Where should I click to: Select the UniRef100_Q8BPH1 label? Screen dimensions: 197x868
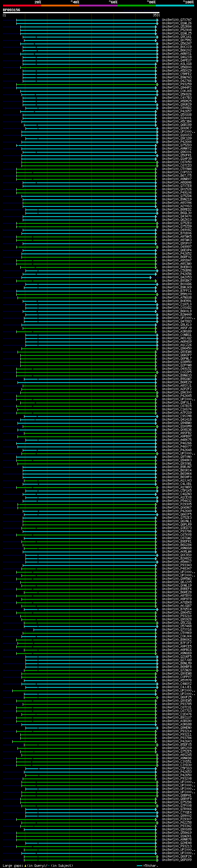point(176,796)
